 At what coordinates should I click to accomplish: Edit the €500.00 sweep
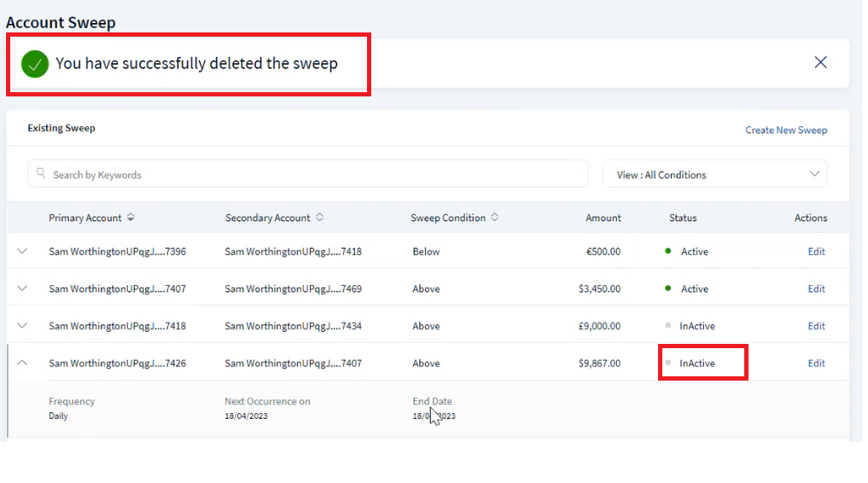[x=817, y=251]
